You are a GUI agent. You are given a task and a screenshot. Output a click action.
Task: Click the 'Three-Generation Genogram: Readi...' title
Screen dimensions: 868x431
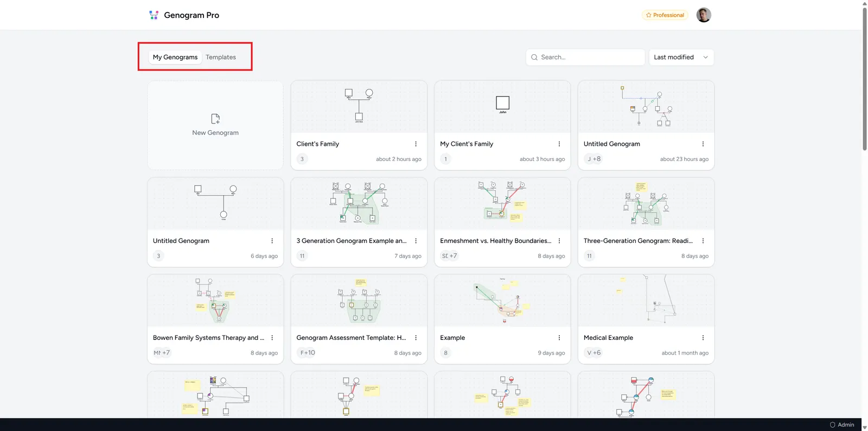point(638,241)
